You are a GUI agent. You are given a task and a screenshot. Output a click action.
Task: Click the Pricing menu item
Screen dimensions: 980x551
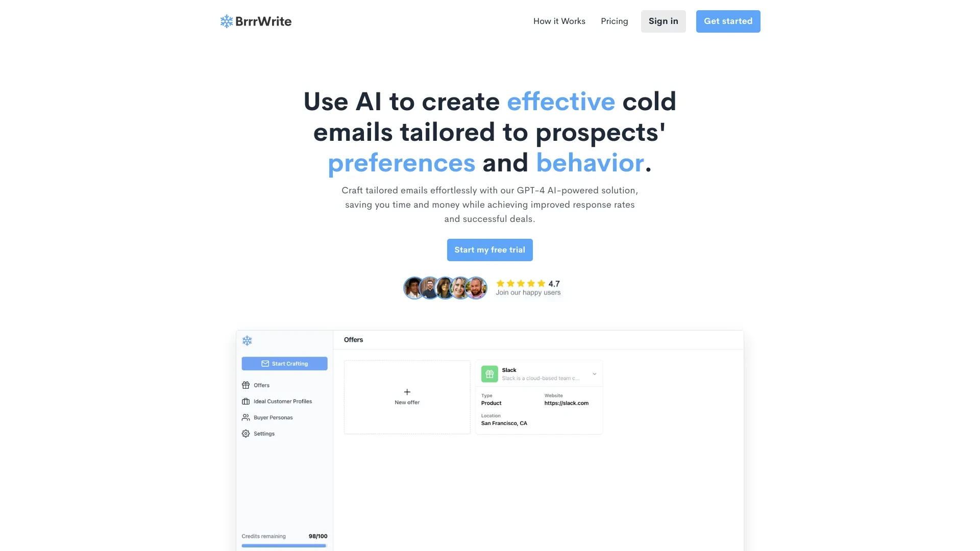[614, 21]
